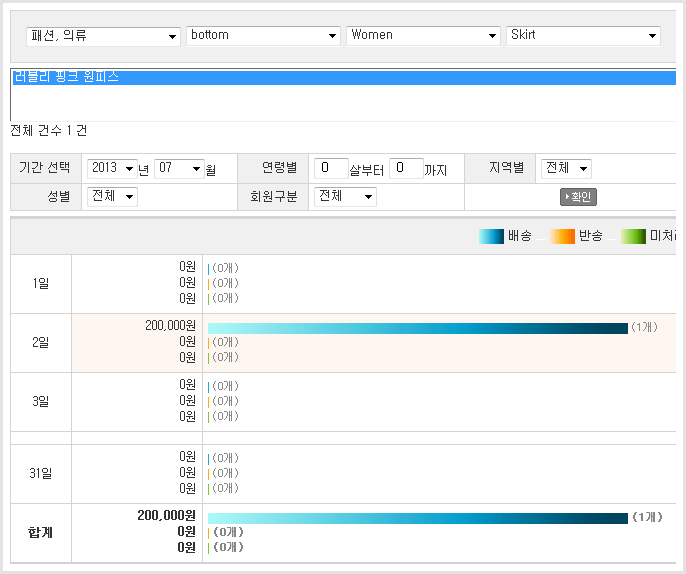Click the 31일 row label
This screenshot has width=686, height=574.
tap(41, 473)
